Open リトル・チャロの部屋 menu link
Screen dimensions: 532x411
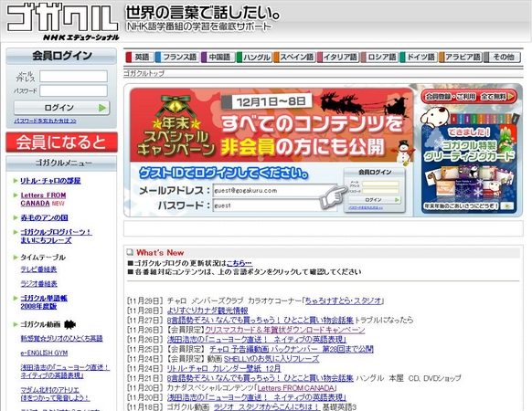[x=50, y=181]
